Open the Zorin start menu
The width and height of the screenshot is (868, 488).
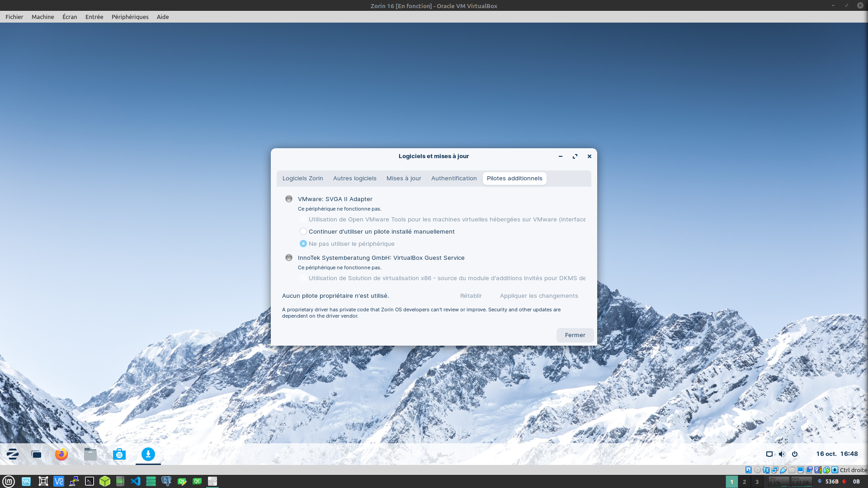coord(12,454)
